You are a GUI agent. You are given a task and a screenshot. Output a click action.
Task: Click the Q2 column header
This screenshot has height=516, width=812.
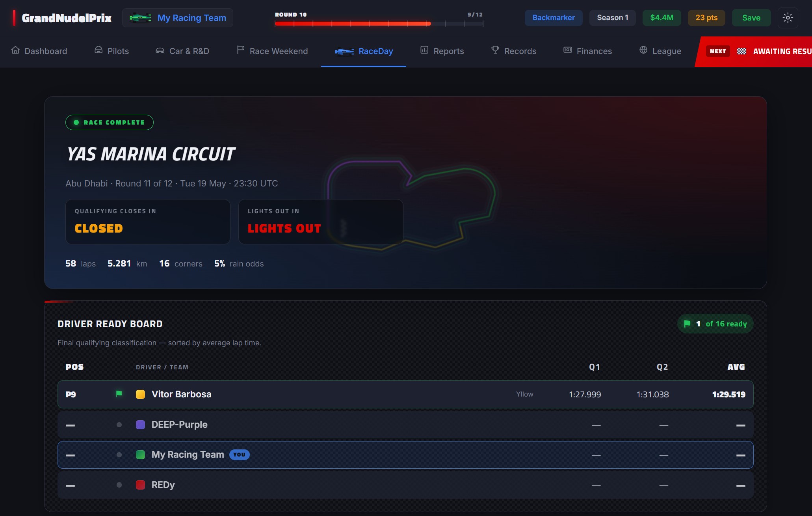662,367
